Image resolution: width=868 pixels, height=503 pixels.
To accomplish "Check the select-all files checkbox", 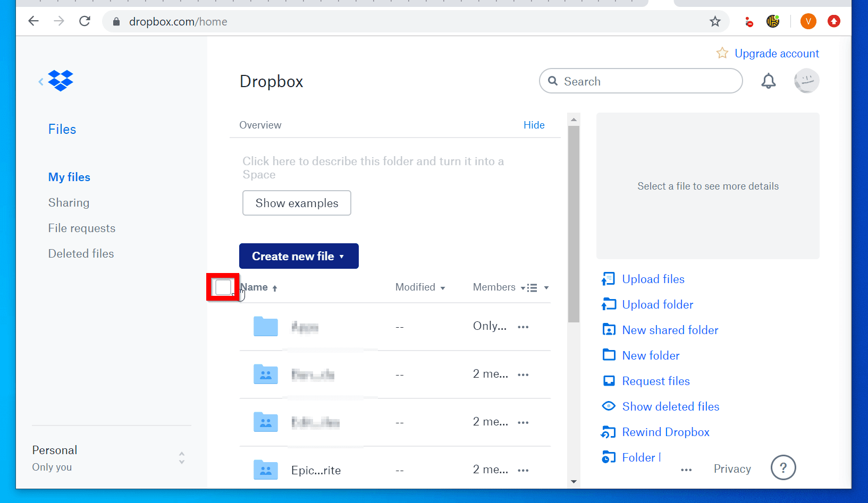I will (x=223, y=287).
